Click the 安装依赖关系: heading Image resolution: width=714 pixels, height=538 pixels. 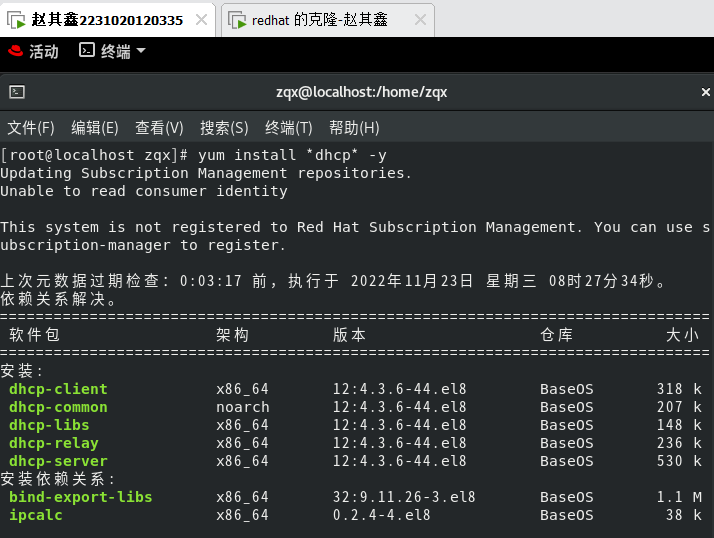[57, 479]
